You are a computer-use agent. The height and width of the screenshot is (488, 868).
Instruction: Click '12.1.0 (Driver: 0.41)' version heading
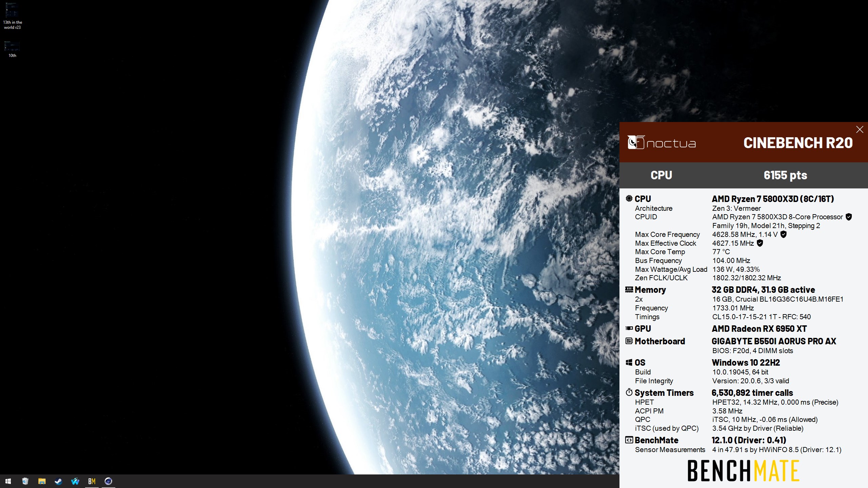[x=749, y=440]
